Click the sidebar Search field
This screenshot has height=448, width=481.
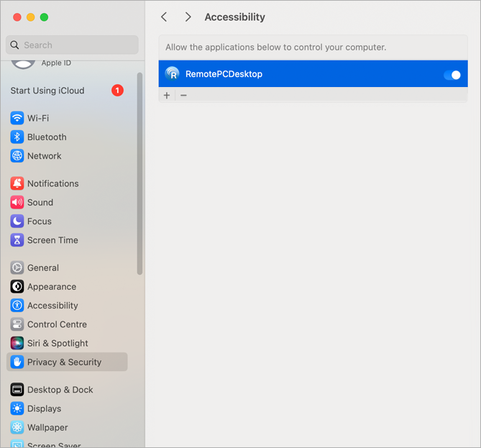click(x=72, y=45)
